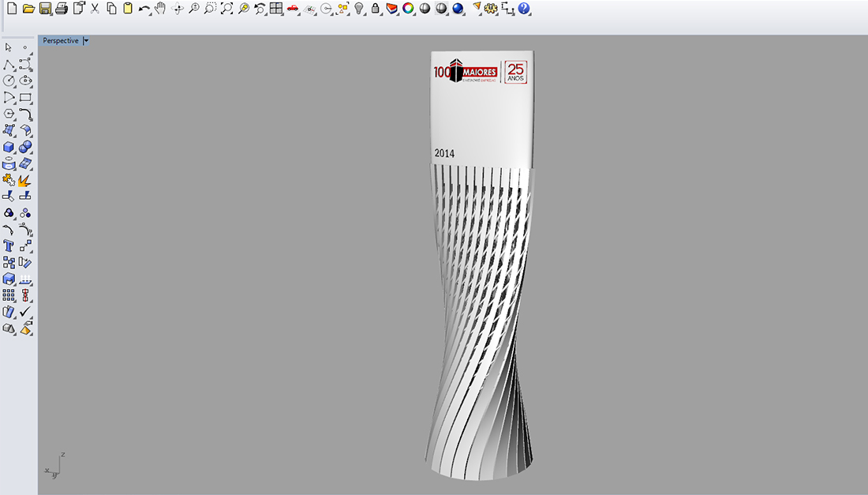Screen dimensions: 868x495
Task: Click the Undo arrow
Action: pos(144,9)
